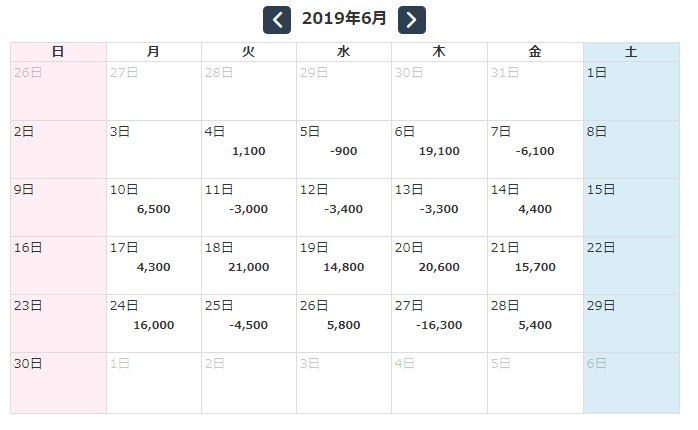Viewport: 698px width, 430px height.
Task: Select the June 4日 cell showing 1,100
Action: click(x=248, y=150)
